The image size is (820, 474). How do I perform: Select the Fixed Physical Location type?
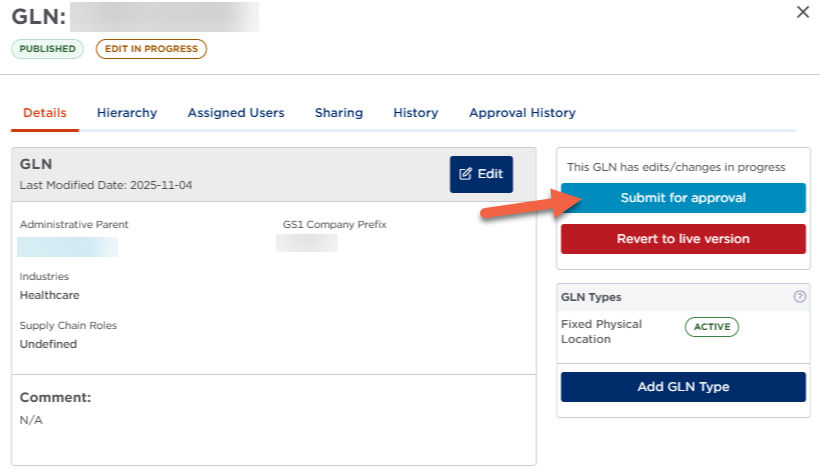pyautogui.click(x=601, y=332)
